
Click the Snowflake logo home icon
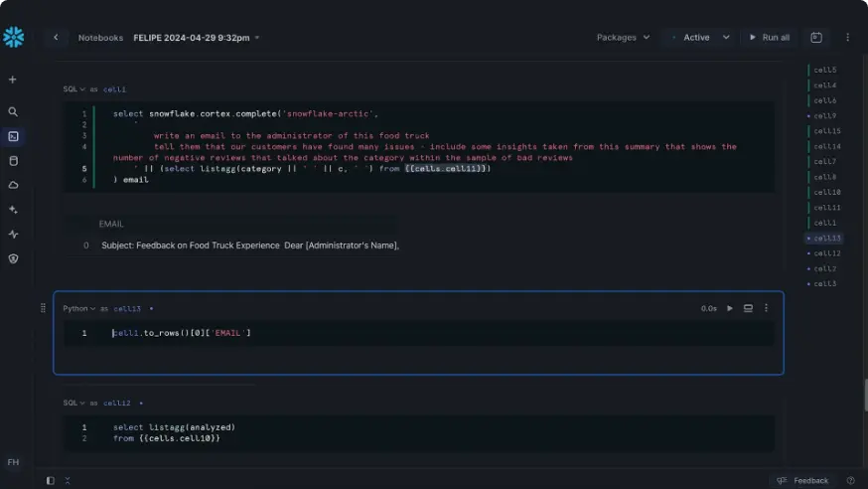pyautogui.click(x=13, y=38)
